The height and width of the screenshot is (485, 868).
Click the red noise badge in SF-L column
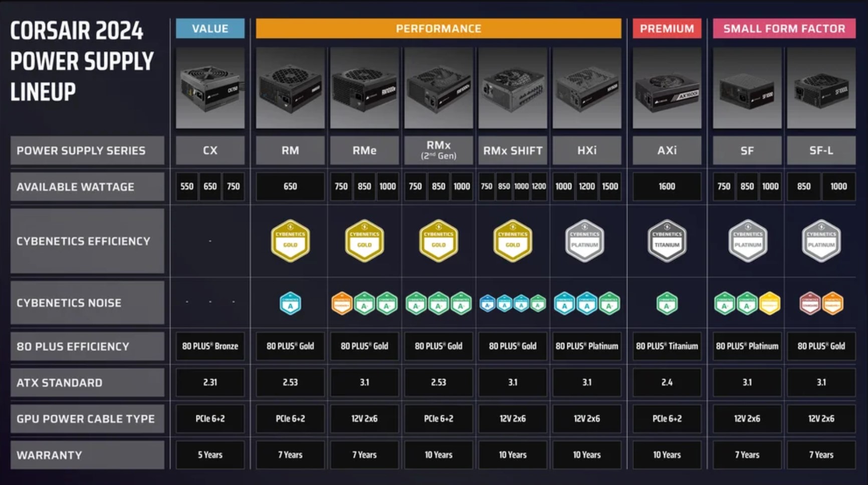click(810, 303)
